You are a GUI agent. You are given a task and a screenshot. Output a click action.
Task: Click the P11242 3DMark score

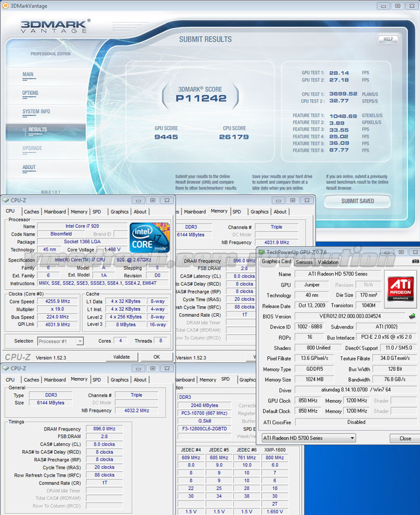[201, 98]
